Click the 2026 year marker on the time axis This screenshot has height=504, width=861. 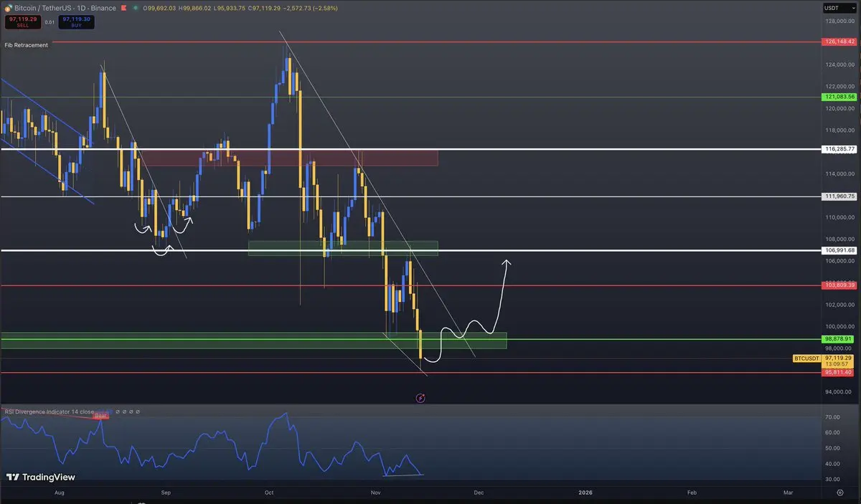click(585, 493)
